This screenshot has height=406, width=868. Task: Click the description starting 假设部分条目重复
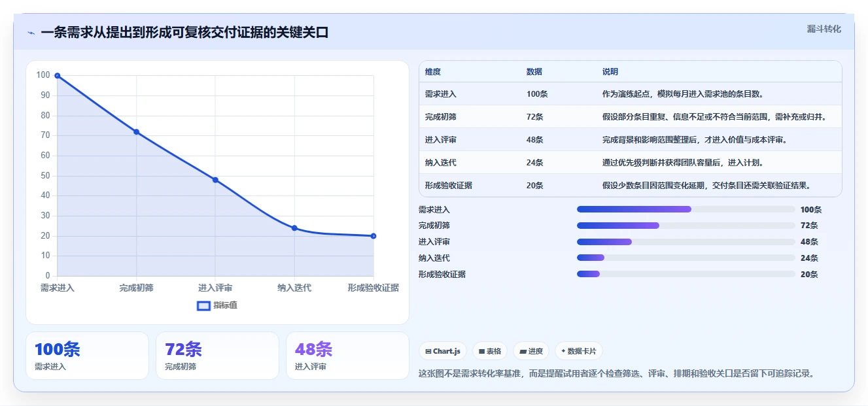pos(714,117)
